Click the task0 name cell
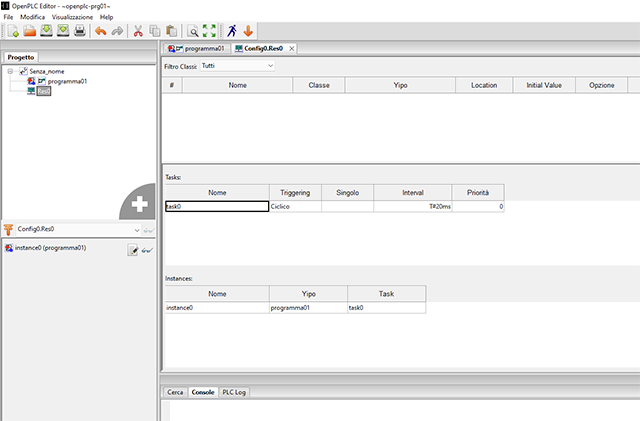The width and height of the screenshot is (640, 421). point(217,206)
